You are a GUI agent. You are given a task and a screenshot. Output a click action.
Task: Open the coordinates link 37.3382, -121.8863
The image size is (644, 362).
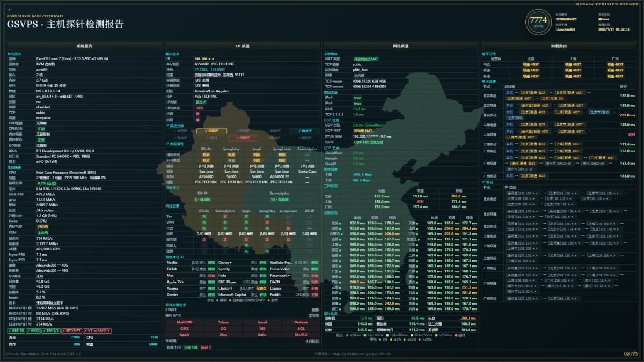point(209,69)
